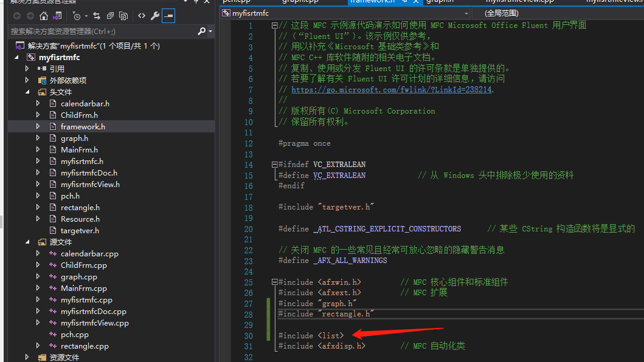Select the 头文件 folder icon

point(42,92)
